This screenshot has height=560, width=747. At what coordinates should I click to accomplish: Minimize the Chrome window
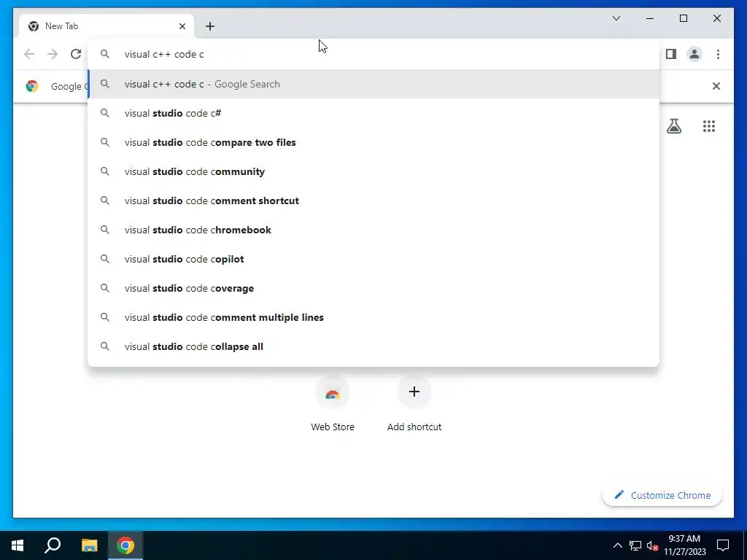(650, 18)
